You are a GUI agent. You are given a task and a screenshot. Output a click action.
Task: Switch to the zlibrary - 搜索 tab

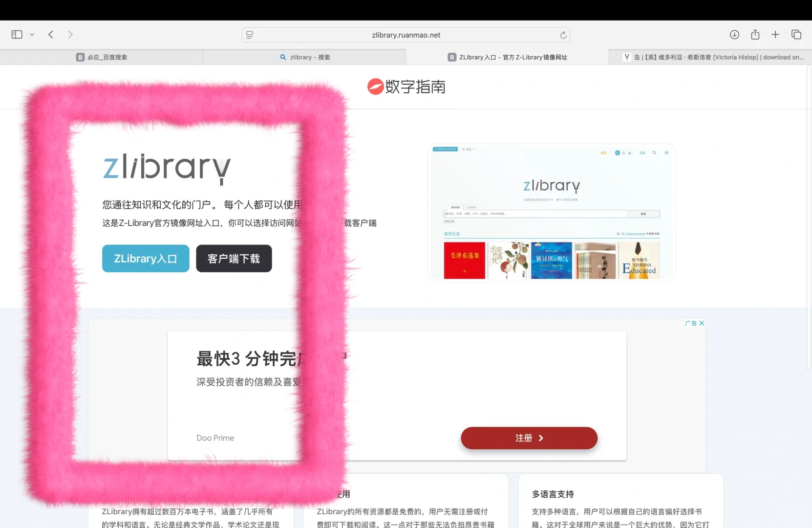coord(304,57)
